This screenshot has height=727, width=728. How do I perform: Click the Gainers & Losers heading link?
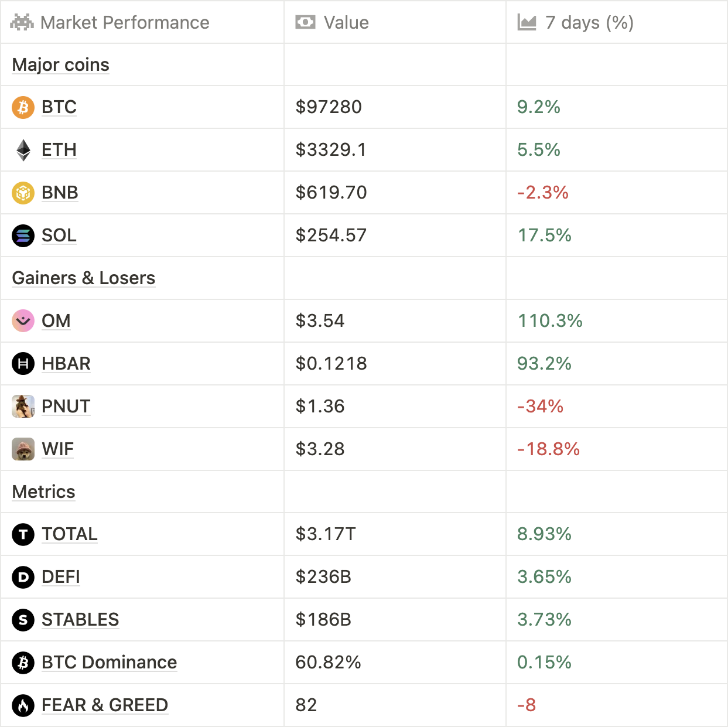(x=84, y=278)
